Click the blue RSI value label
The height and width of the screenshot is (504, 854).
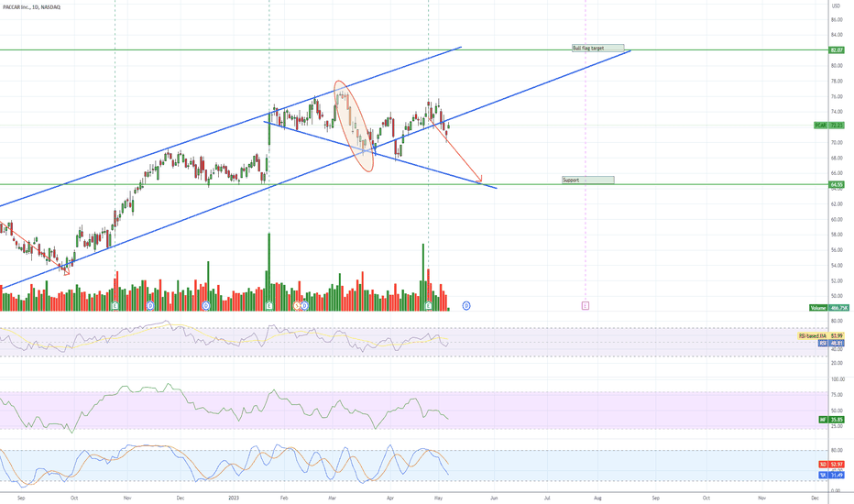(831, 344)
